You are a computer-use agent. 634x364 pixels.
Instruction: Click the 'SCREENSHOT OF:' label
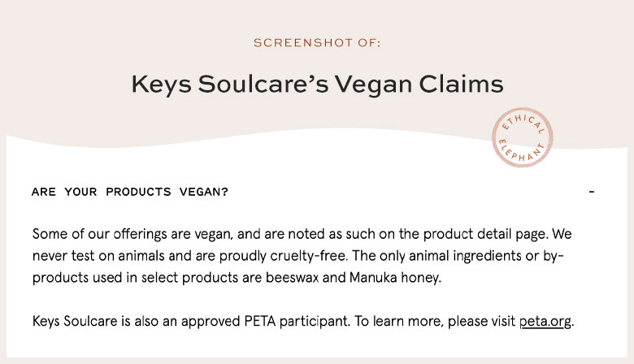[x=317, y=43]
